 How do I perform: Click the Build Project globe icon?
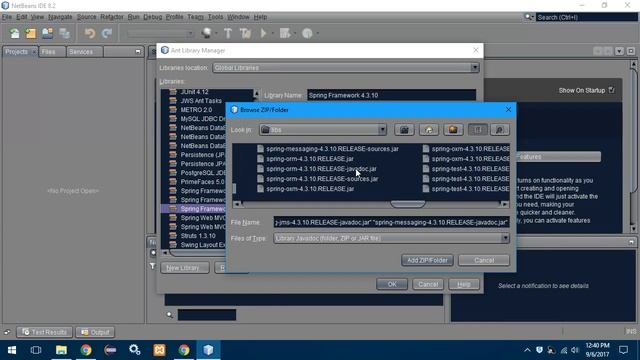coord(207,33)
